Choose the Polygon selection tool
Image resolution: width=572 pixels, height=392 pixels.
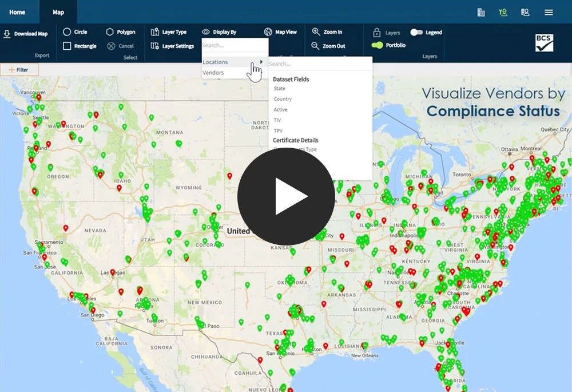click(x=110, y=32)
